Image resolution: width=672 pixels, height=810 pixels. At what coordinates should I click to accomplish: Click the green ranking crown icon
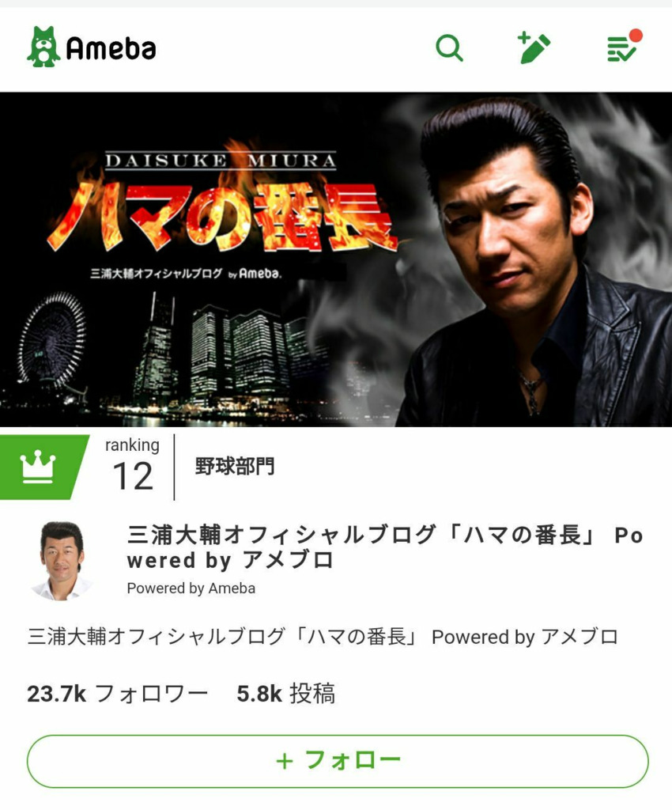pyautogui.click(x=38, y=467)
